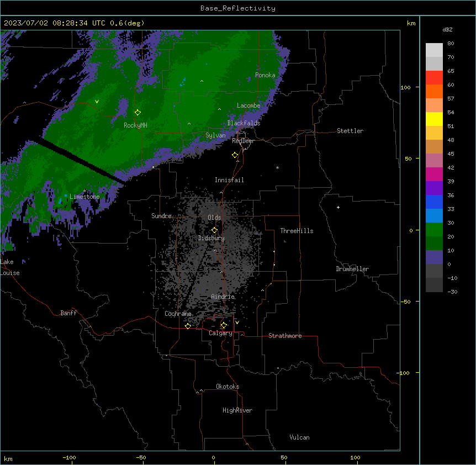This screenshot has height=465, width=476.
Task: Click the Strathmore town label
Action: (285, 336)
